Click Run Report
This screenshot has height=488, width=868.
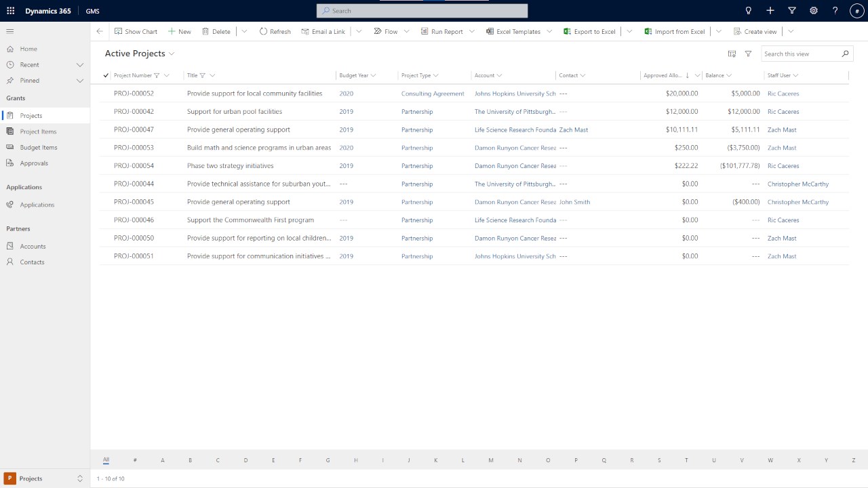pyautogui.click(x=441, y=31)
